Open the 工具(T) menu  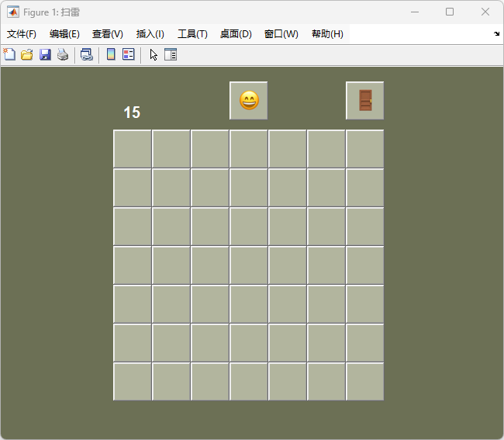pos(192,34)
